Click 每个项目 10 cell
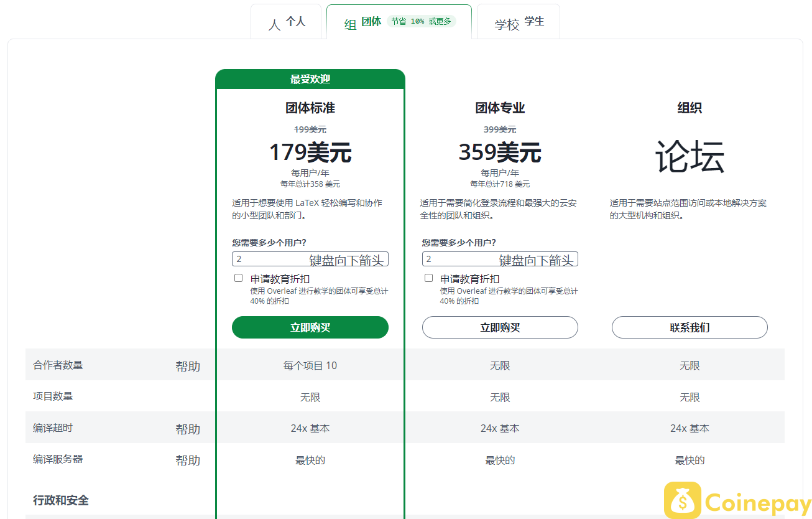The height and width of the screenshot is (519, 812). pyautogui.click(x=310, y=365)
